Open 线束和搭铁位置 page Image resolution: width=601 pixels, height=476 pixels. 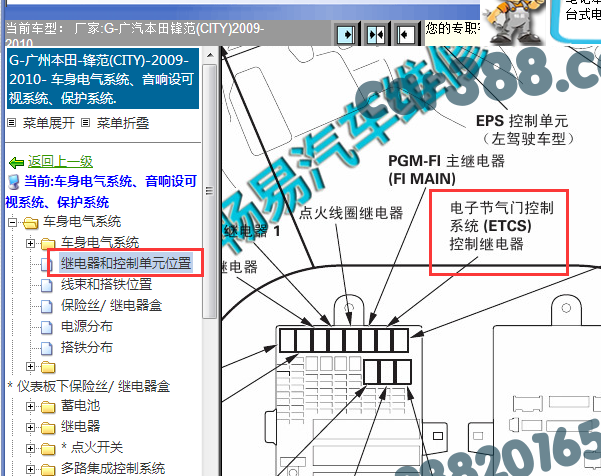[x=107, y=284]
